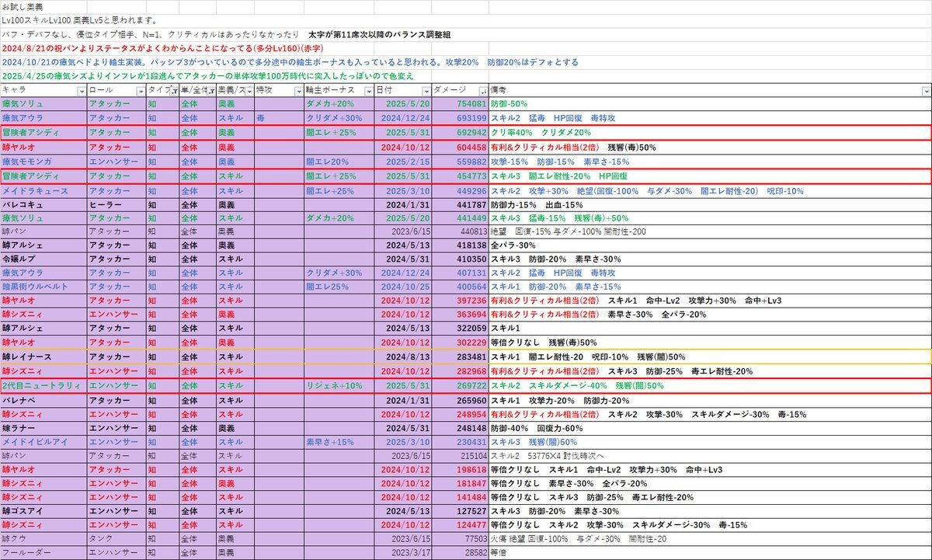Click the 癒気モモンガ character cell
Screen dimensions: 932x560
tap(43, 161)
